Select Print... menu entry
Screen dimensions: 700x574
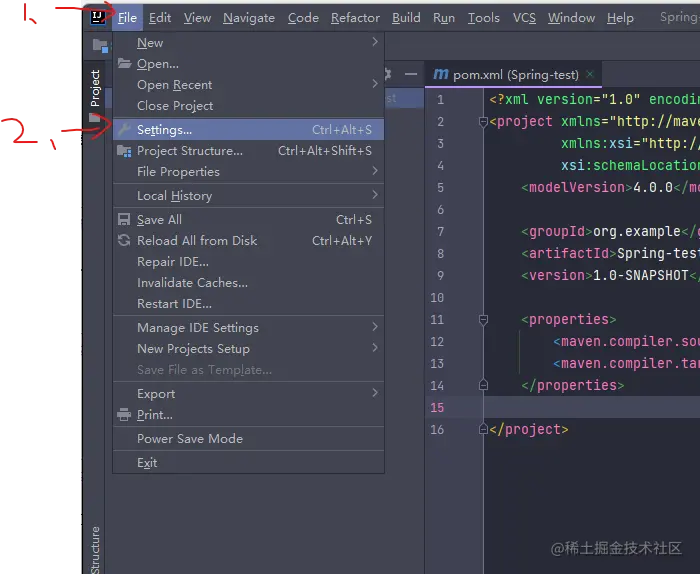(248, 415)
